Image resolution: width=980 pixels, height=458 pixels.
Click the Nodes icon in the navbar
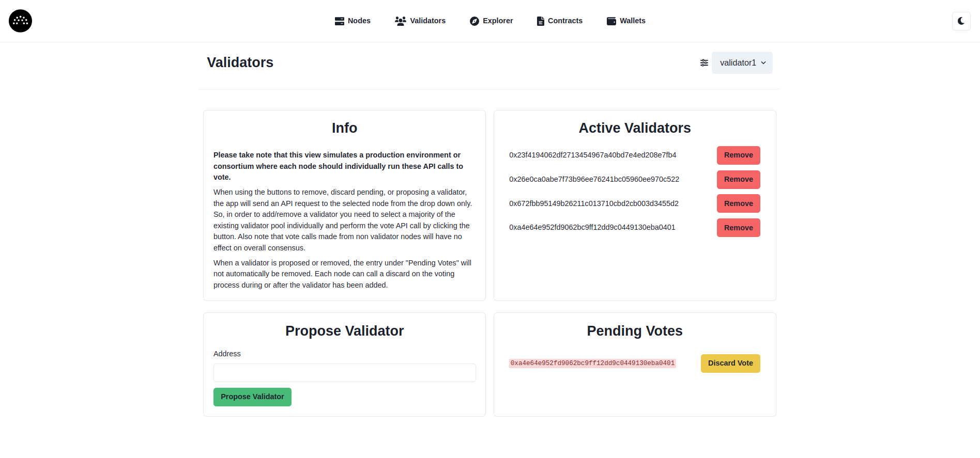click(340, 21)
